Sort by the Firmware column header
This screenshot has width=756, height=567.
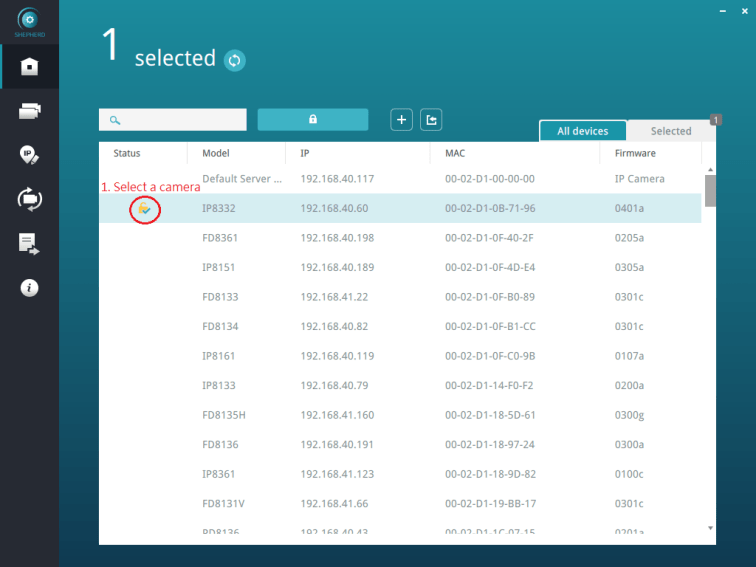(635, 153)
